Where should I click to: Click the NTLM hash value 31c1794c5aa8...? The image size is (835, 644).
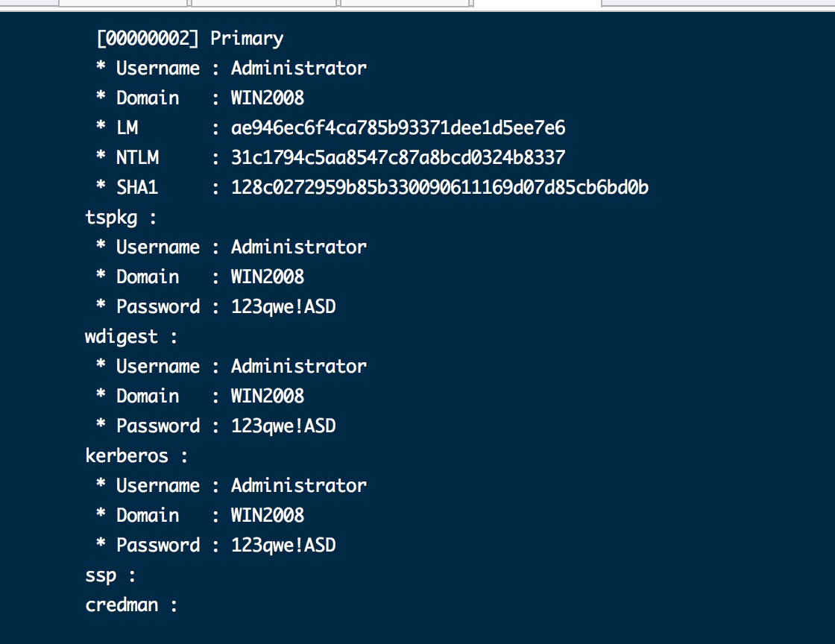coord(398,157)
